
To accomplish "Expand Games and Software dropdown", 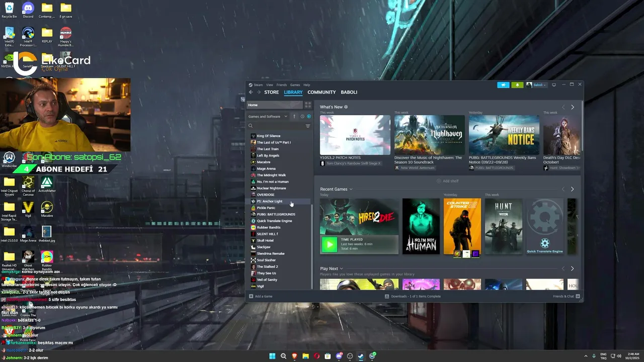I will click(268, 116).
